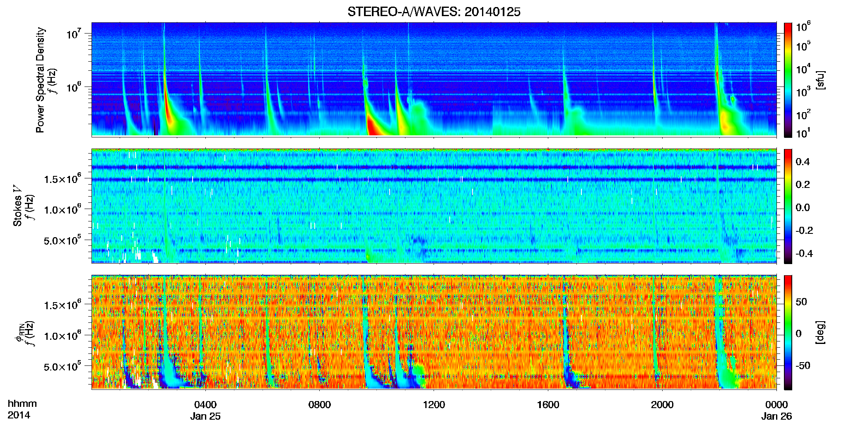
Task: Click the title "STEREO-A/WAVES: 20140125"
Action: [434, 12]
